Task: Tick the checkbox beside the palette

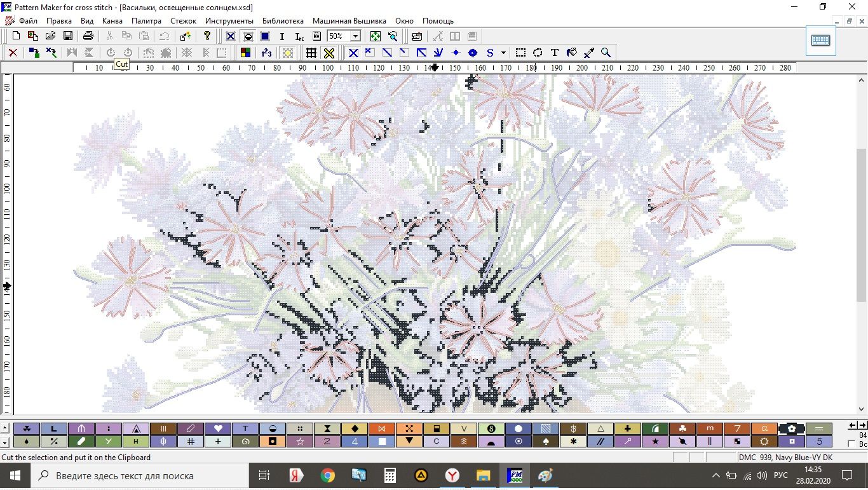Action: click(x=851, y=444)
